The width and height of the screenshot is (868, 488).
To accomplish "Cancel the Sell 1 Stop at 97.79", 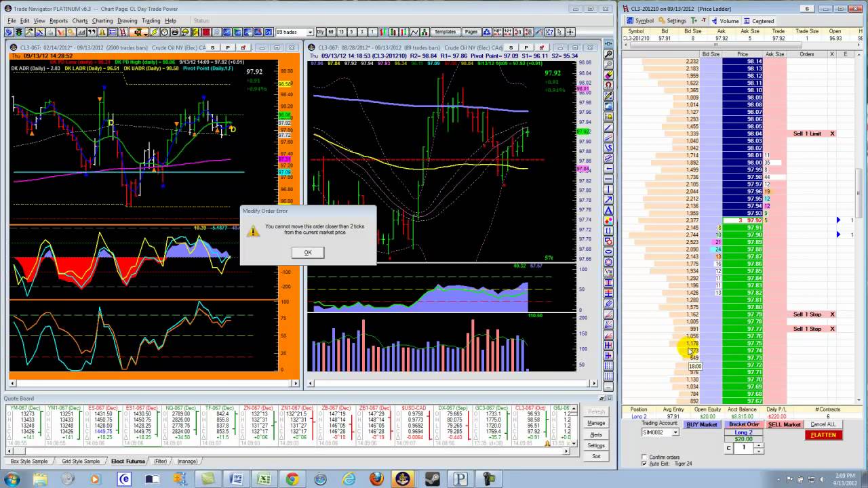I will coord(832,314).
